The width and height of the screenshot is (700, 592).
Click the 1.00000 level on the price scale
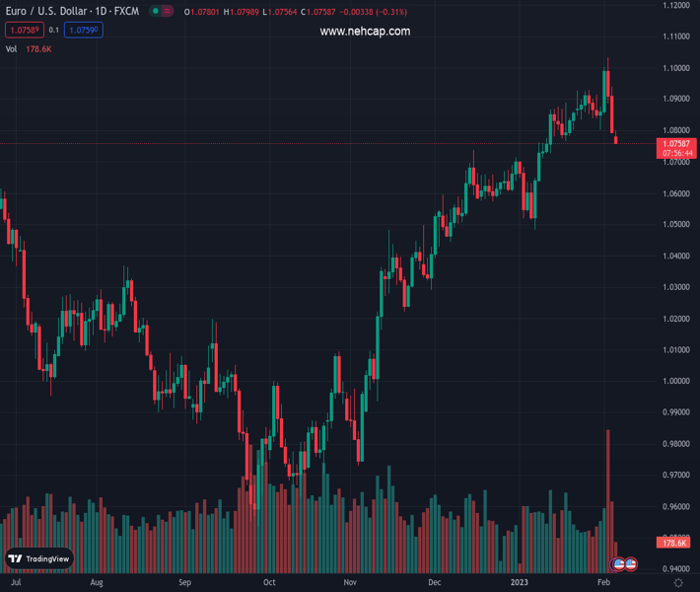676,381
